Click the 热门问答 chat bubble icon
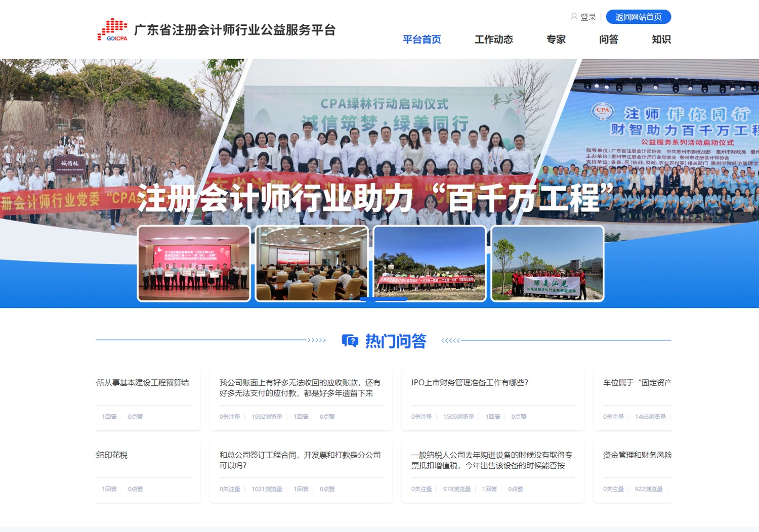This screenshot has width=759, height=532. (x=350, y=341)
